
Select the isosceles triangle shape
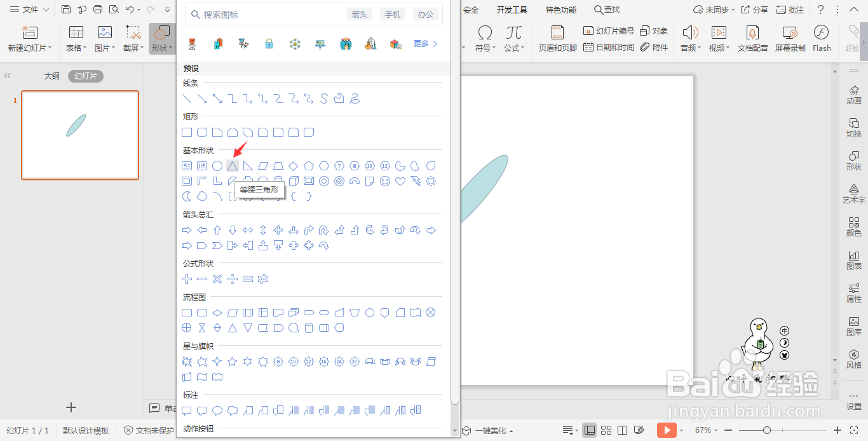(x=233, y=166)
